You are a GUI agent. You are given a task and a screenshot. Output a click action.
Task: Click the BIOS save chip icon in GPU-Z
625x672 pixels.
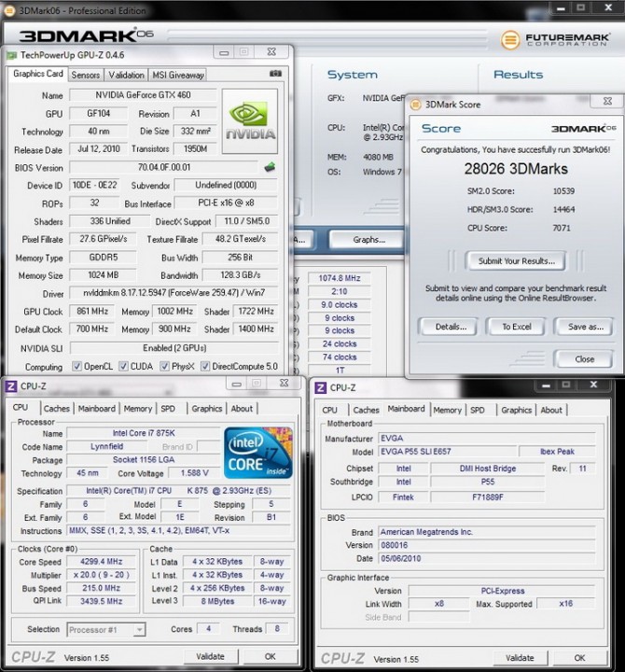[270, 167]
